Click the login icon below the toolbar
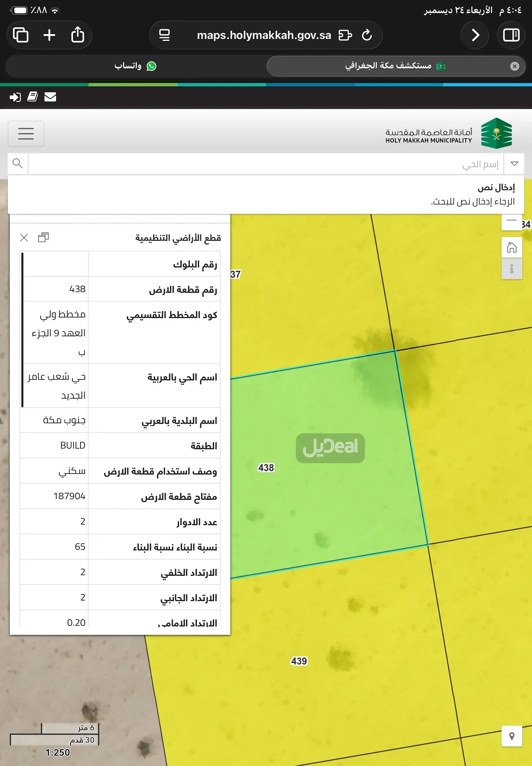Screen dimensions: 532x766 (x=15, y=97)
